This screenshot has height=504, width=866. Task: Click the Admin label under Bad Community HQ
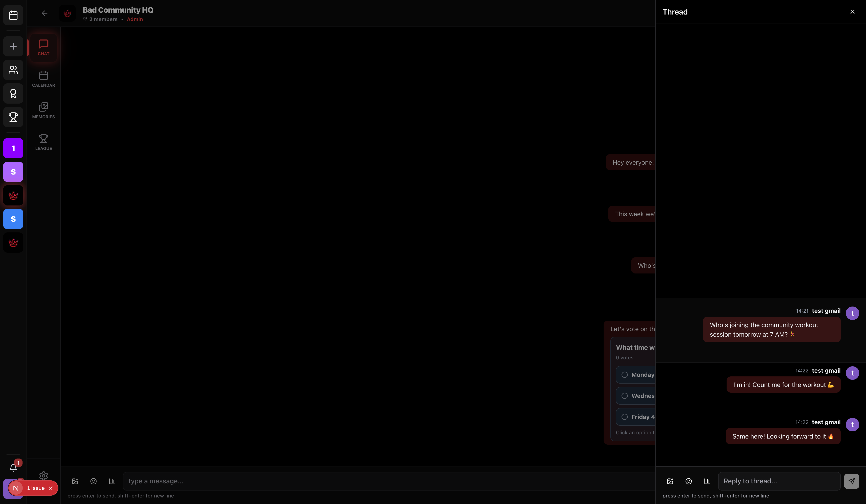pos(134,19)
